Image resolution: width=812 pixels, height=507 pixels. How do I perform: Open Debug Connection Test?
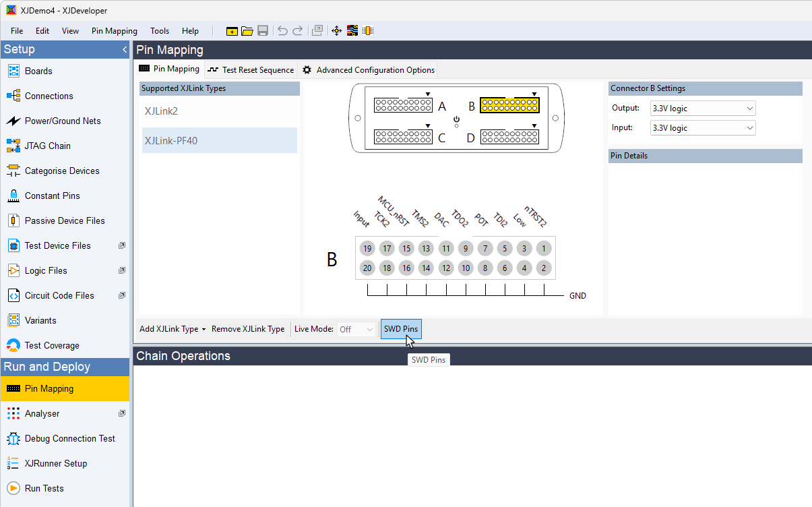[x=65, y=438]
